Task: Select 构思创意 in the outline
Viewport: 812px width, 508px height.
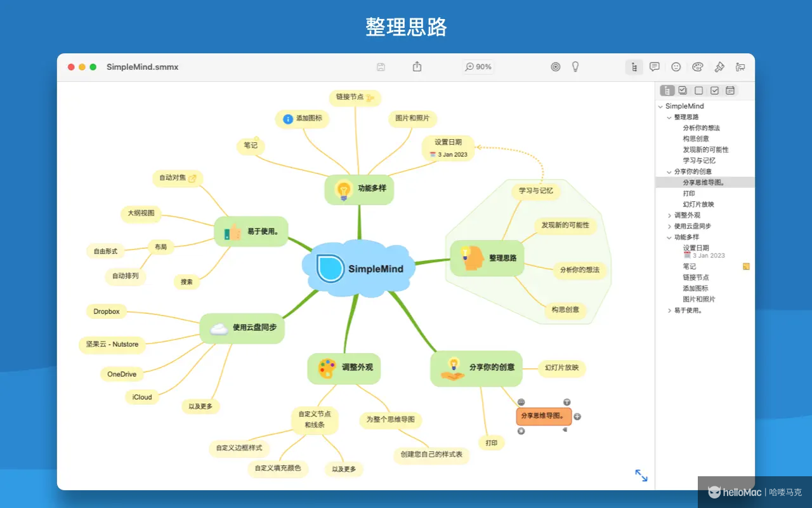Action: pyautogui.click(x=696, y=139)
